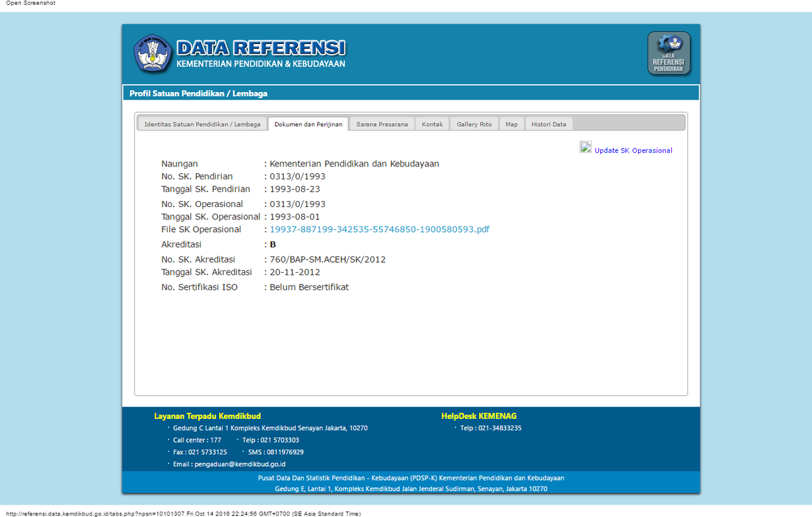
Task: Open the Identitas Satuan Pendidikan / Lembaga tab
Action: coord(202,124)
